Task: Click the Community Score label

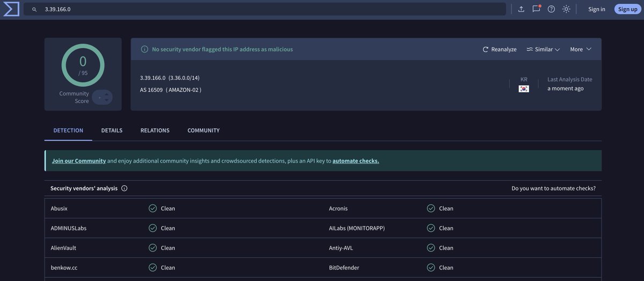Action: coord(74,97)
